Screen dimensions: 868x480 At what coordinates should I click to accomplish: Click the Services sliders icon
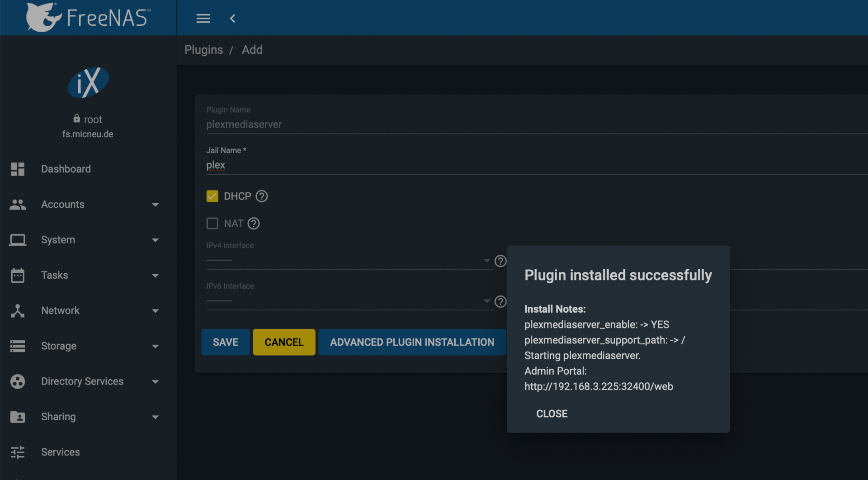coord(18,452)
